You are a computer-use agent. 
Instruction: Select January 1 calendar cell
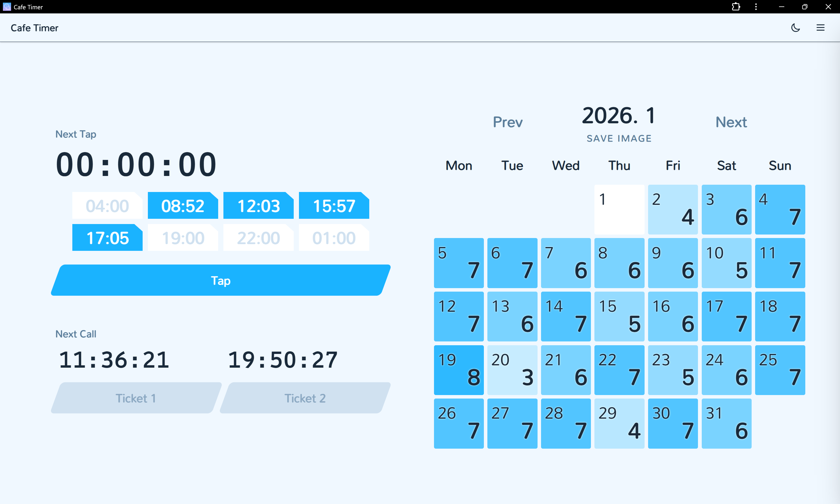coord(619,209)
